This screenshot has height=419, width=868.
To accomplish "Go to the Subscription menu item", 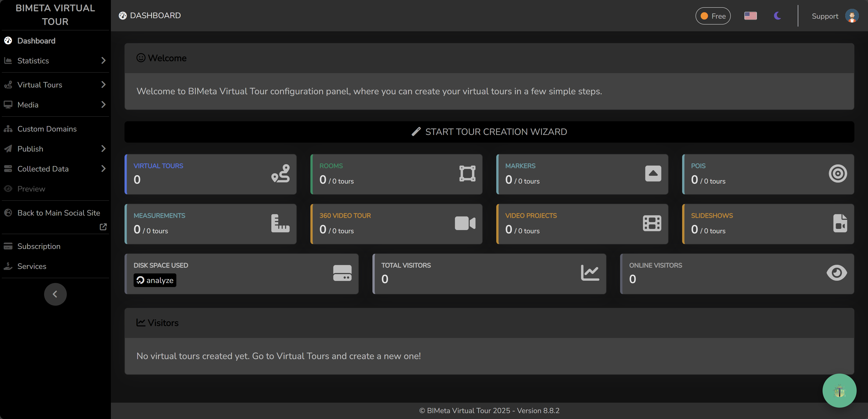I will tap(39, 246).
